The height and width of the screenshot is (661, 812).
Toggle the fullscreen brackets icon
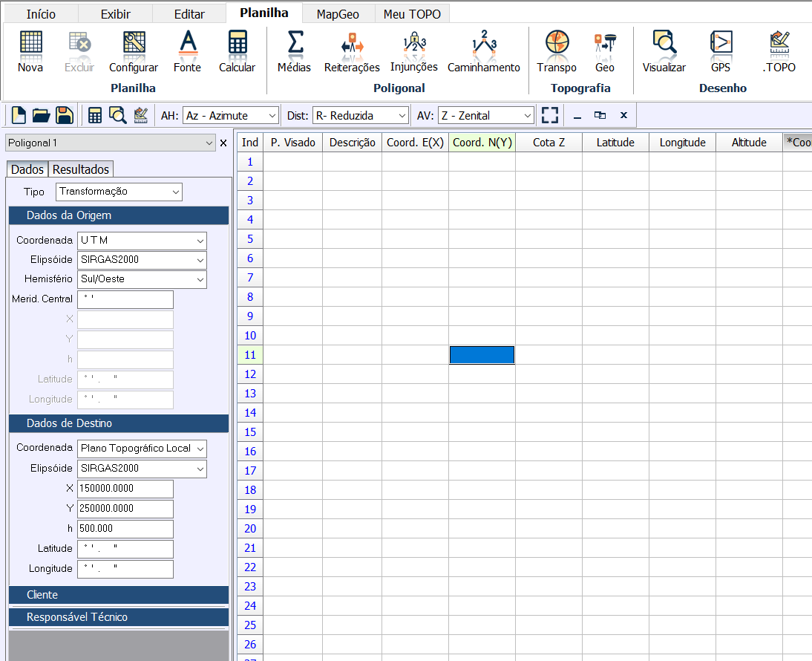(x=549, y=115)
